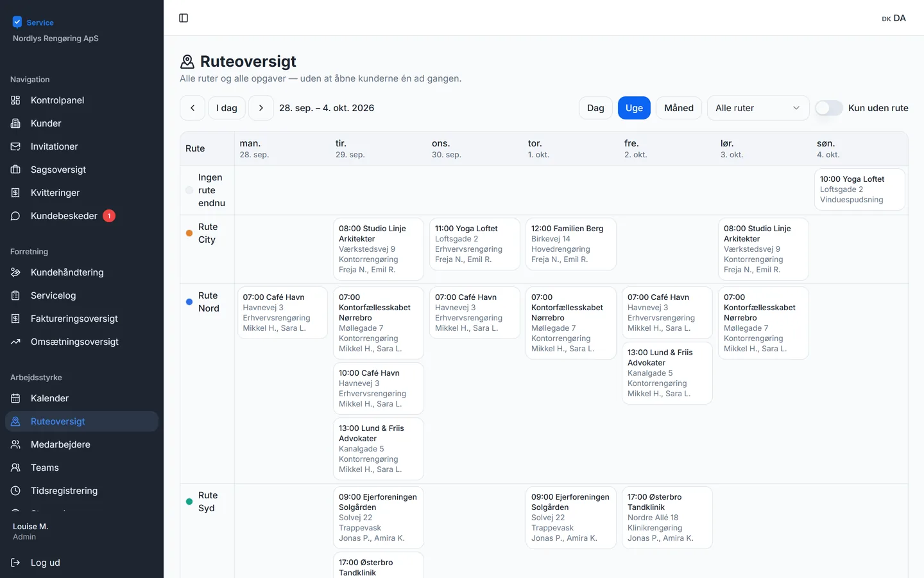This screenshot has height=578, width=924.
Task: Click the Log ud icon
Action: point(15,563)
